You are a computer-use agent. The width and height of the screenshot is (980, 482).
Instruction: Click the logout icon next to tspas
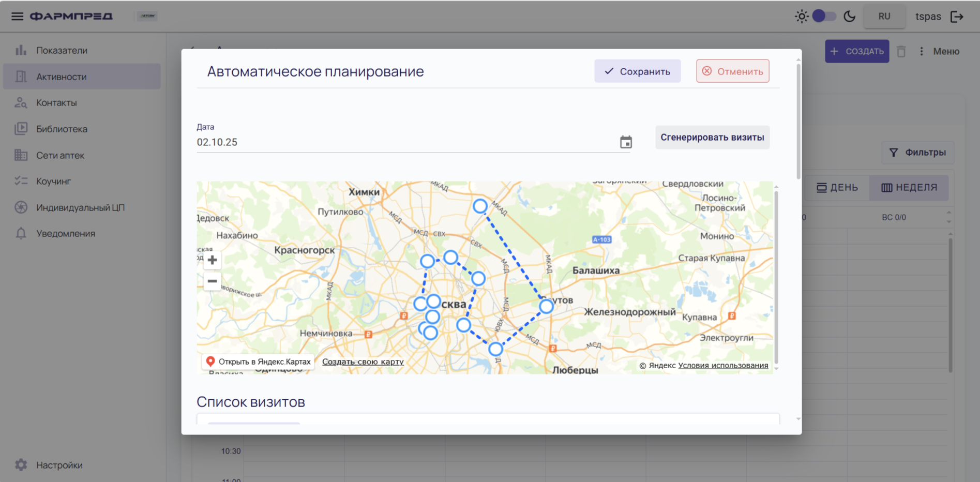(x=957, y=17)
